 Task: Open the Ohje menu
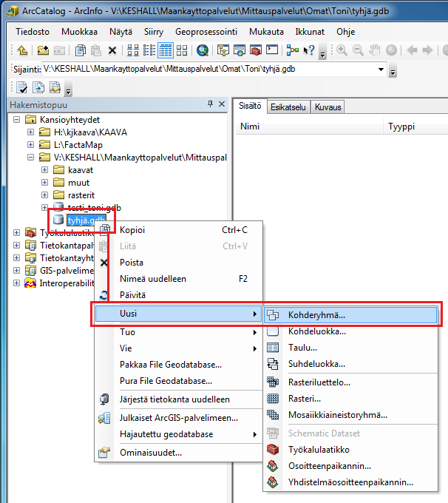[346, 32]
